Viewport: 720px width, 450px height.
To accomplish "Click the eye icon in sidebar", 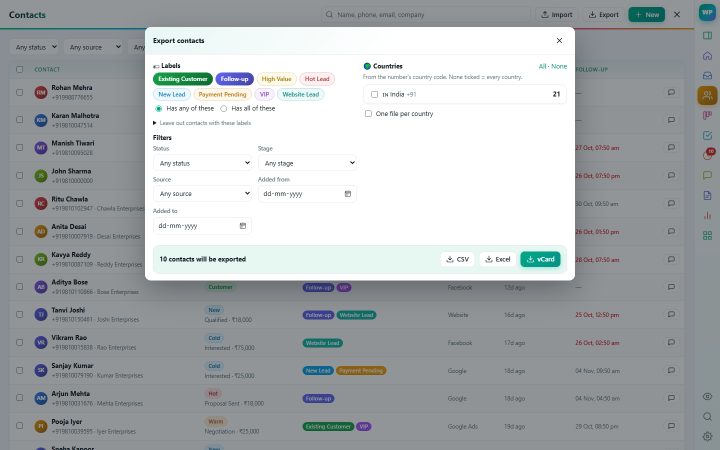I will pos(707,396).
